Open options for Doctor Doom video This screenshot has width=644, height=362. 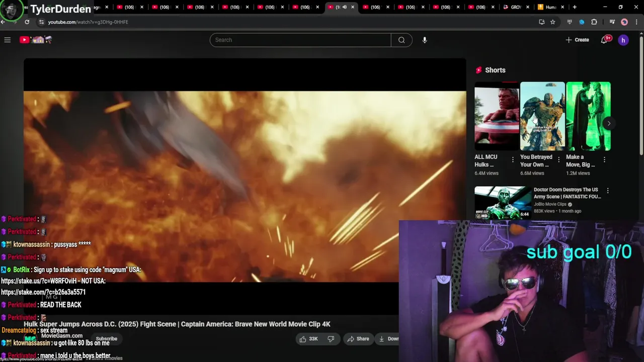(608, 191)
